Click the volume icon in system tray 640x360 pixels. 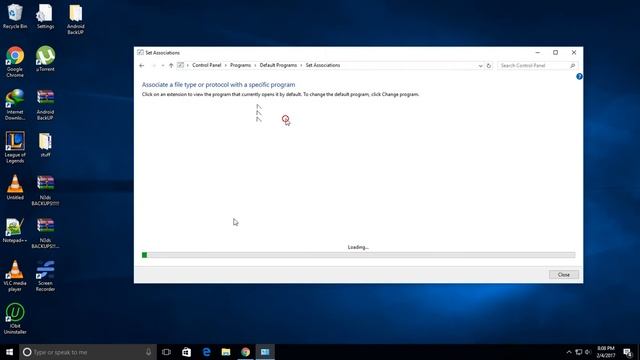click(588, 352)
